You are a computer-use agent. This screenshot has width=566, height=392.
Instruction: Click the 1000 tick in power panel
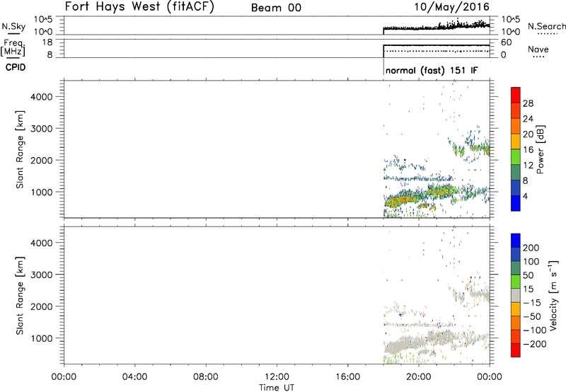click(42, 192)
